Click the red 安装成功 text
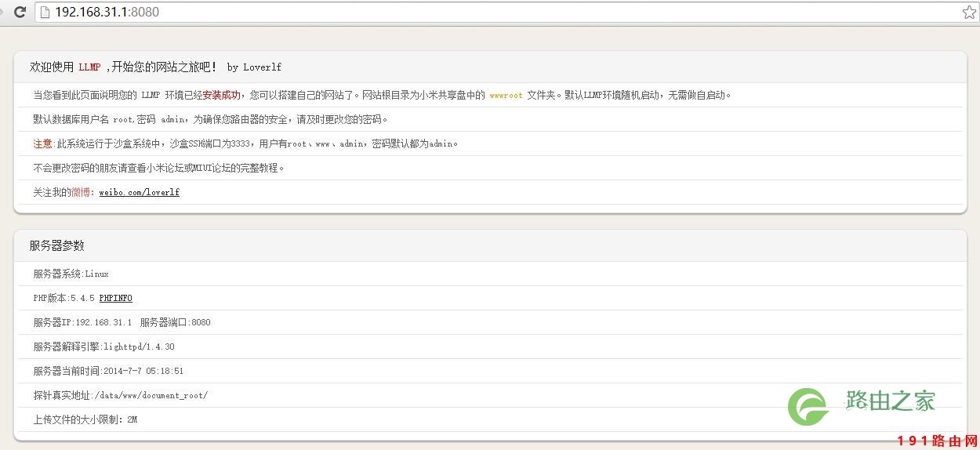The width and height of the screenshot is (980, 450). pos(222,95)
